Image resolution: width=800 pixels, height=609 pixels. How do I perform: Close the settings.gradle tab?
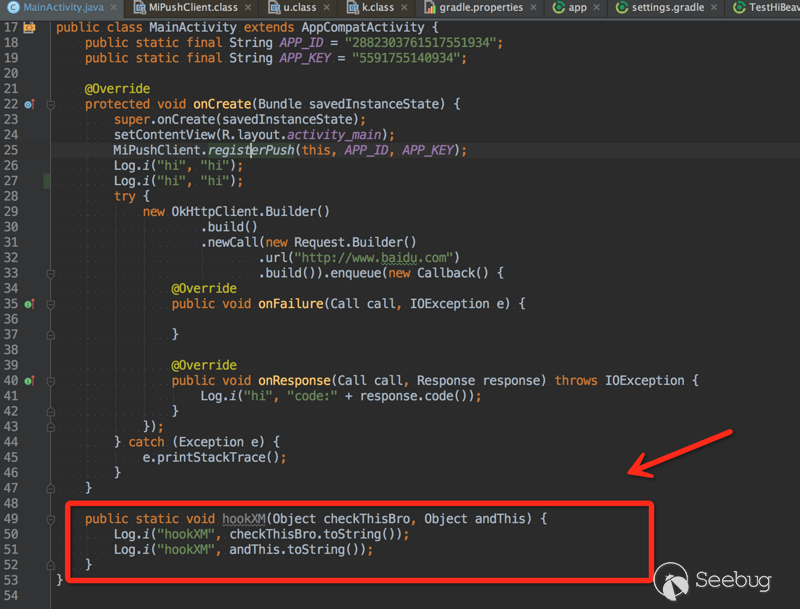pos(714,8)
